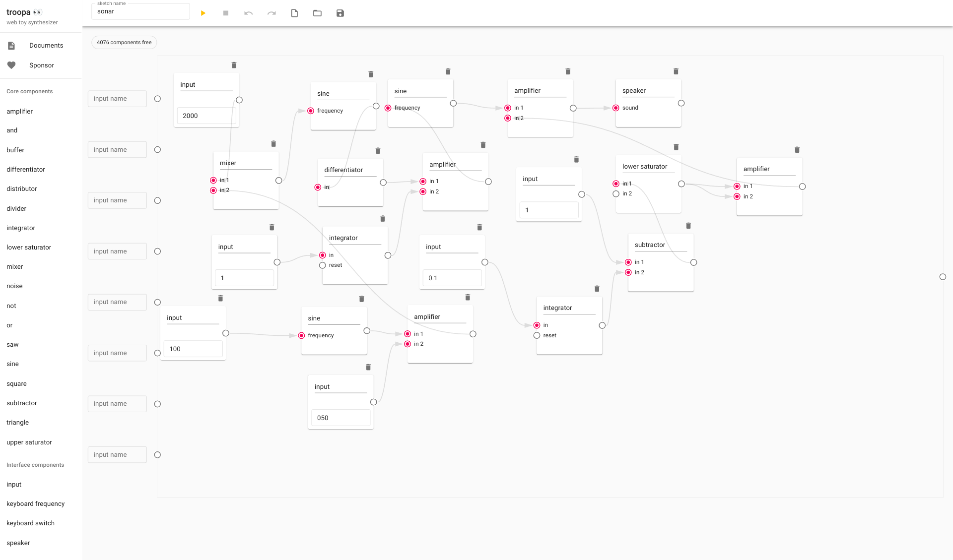Toggle the lower saturator in 2 port
The image size is (953, 560).
tap(616, 194)
